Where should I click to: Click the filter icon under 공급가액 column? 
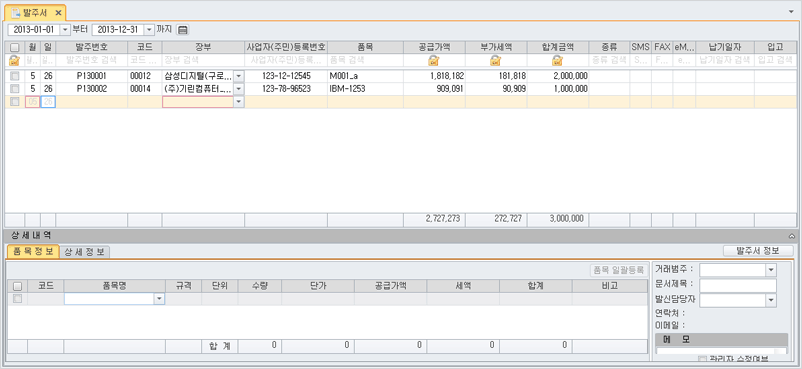434,60
